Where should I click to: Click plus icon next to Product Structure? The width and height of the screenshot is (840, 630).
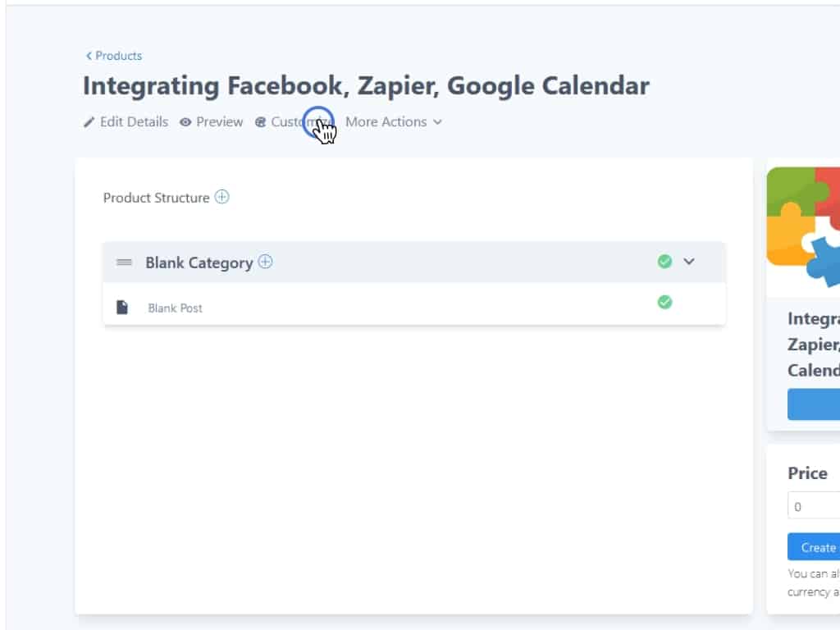tap(221, 197)
